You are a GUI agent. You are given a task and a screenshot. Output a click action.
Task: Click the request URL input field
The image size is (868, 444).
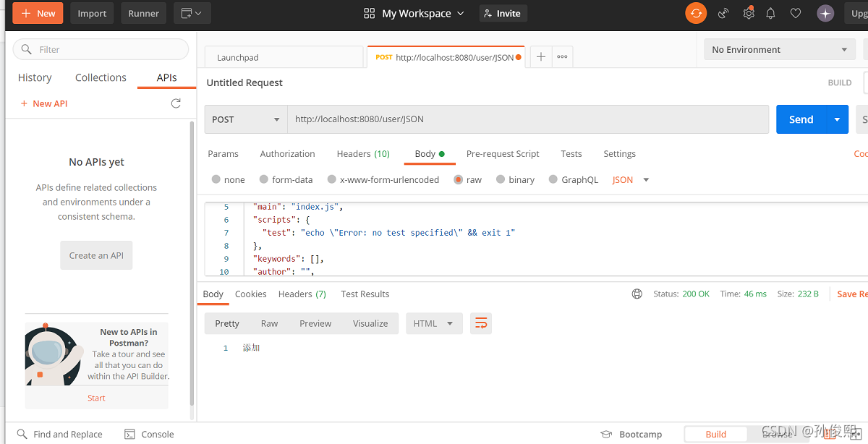(x=528, y=119)
